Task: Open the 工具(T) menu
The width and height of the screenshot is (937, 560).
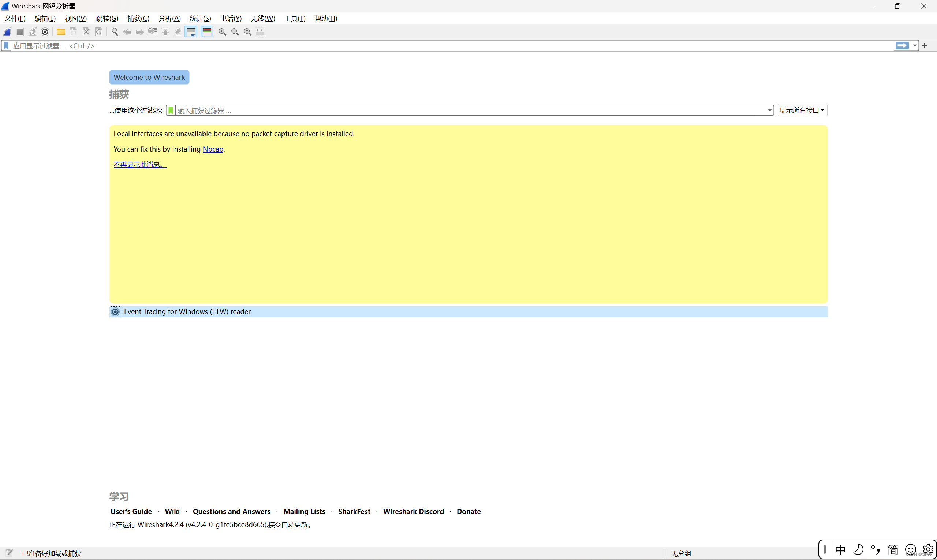Action: coord(295,19)
